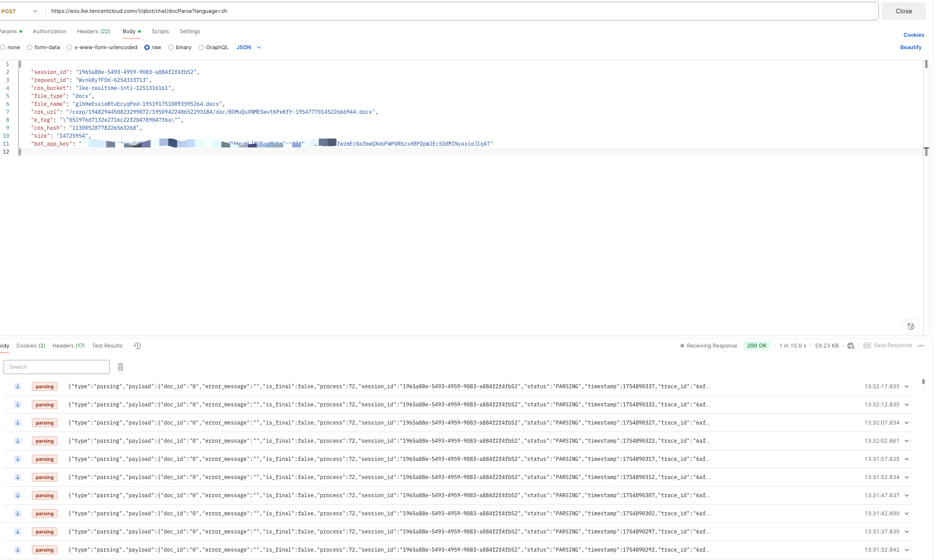Select the form-data body option
This screenshot has width=939, height=560.
[x=30, y=47]
